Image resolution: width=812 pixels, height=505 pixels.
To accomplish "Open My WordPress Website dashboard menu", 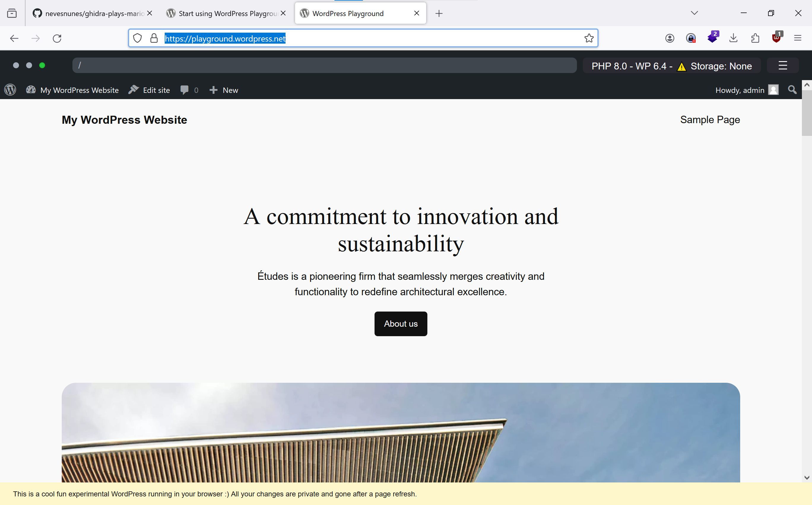I will [x=72, y=90].
